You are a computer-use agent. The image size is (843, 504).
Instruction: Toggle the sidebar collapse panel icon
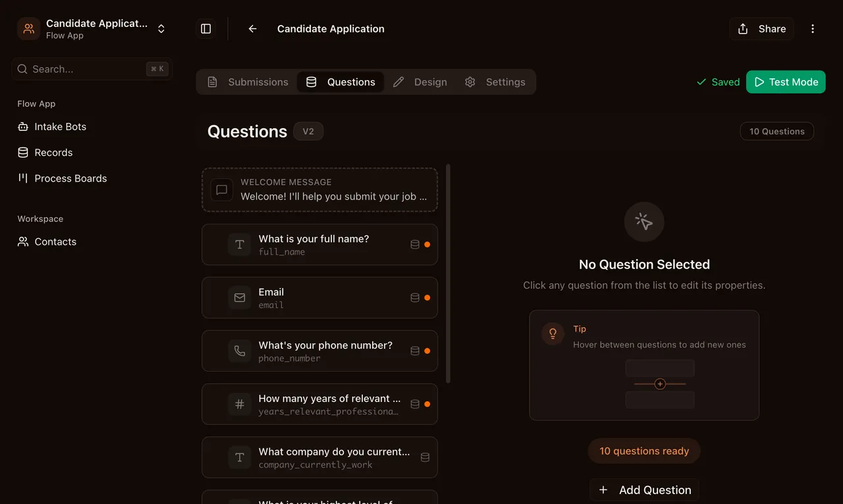(x=205, y=28)
